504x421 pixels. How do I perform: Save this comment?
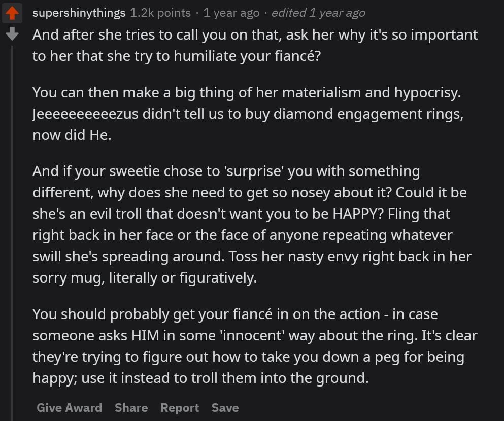225,407
